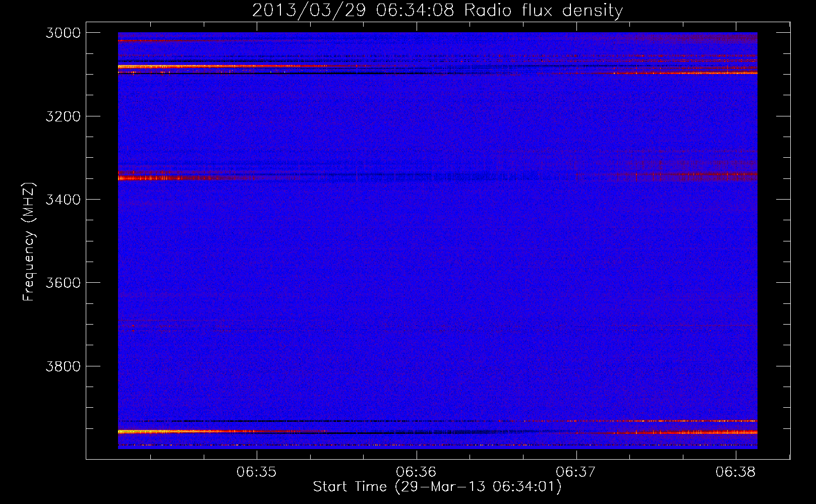Select the 3600 frequency axis label

(63, 283)
